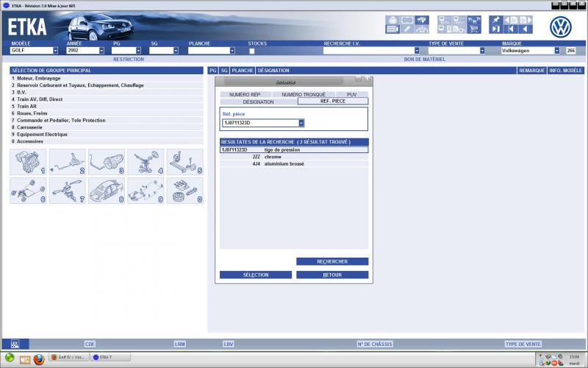
Task: Click the RETOUR button
Action: pyautogui.click(x=332, y=275)
